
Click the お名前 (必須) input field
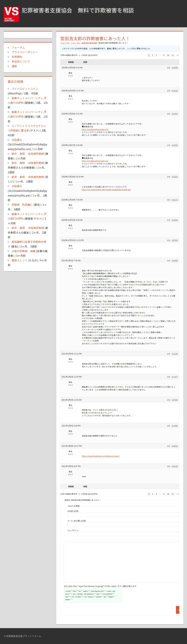tap(123, 515)
